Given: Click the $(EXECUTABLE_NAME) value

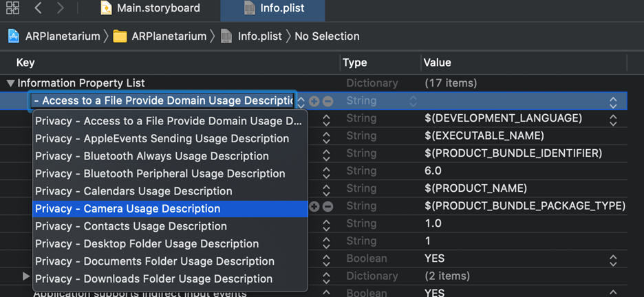Looking at the screenshot, I should 484,136.
